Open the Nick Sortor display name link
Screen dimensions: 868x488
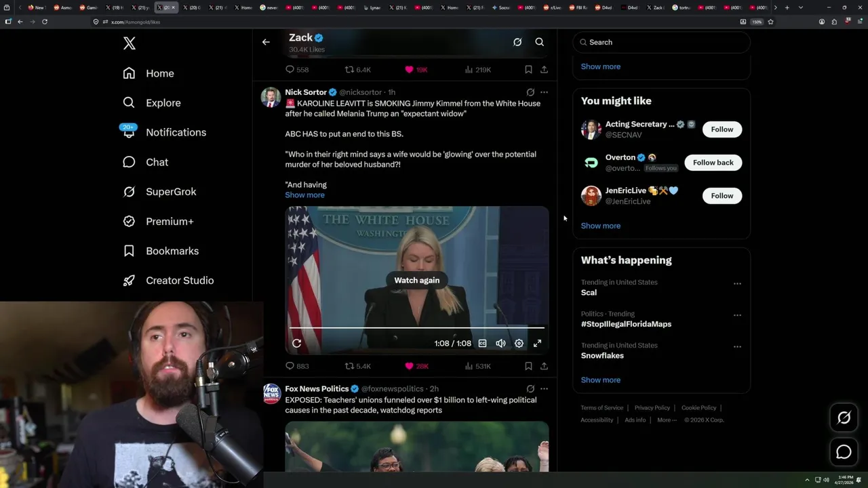[x=306, y=92]
